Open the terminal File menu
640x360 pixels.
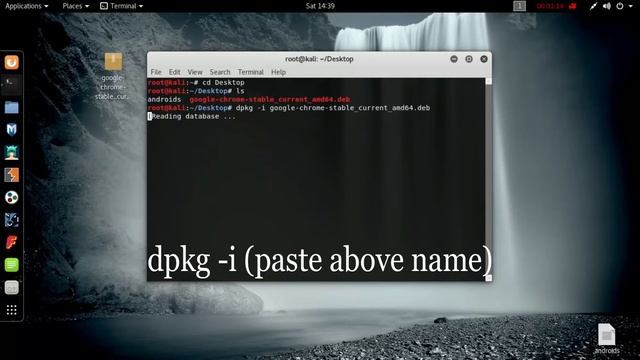pyautogui.click(x=156, y=72)
